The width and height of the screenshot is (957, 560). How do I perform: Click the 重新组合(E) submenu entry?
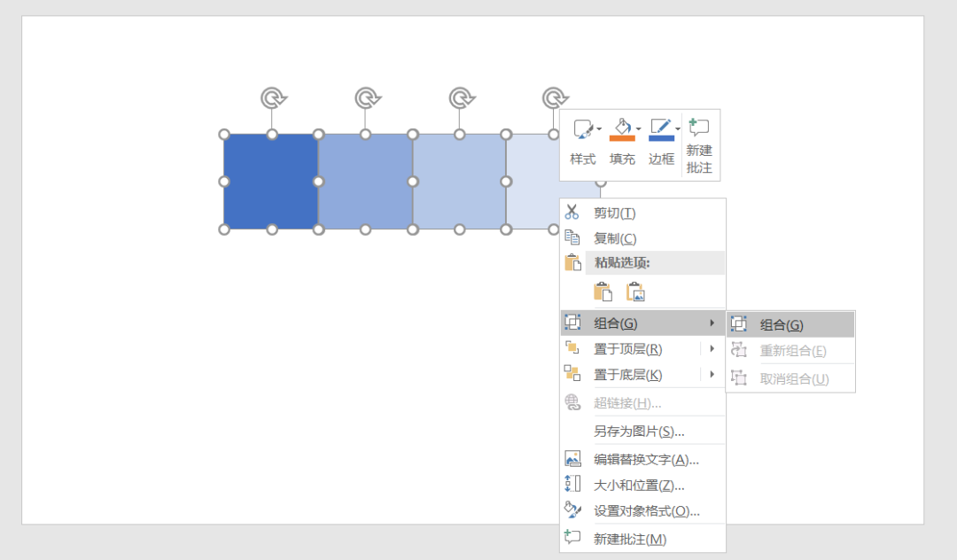click(x=790, y=351)
